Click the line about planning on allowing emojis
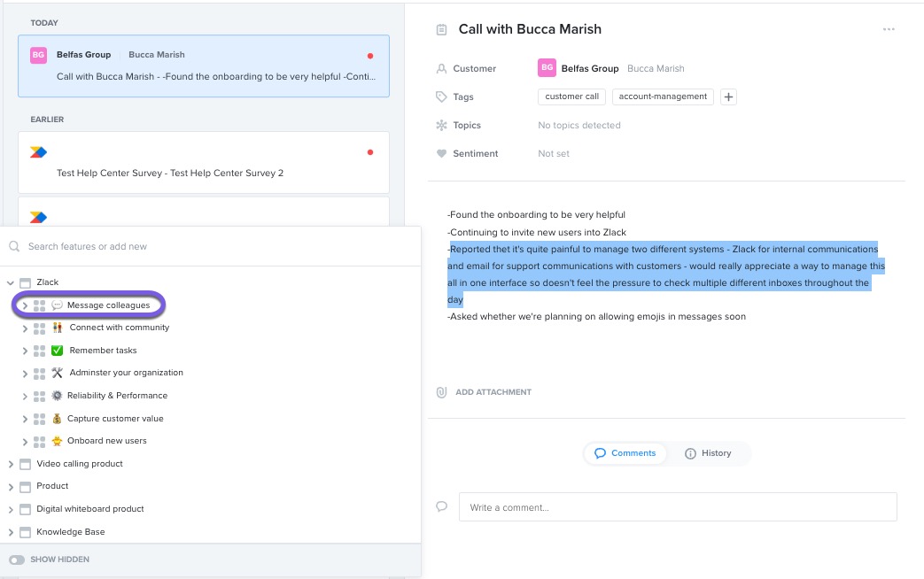Screen dimensions: 924x579 (x=596, y=317)
